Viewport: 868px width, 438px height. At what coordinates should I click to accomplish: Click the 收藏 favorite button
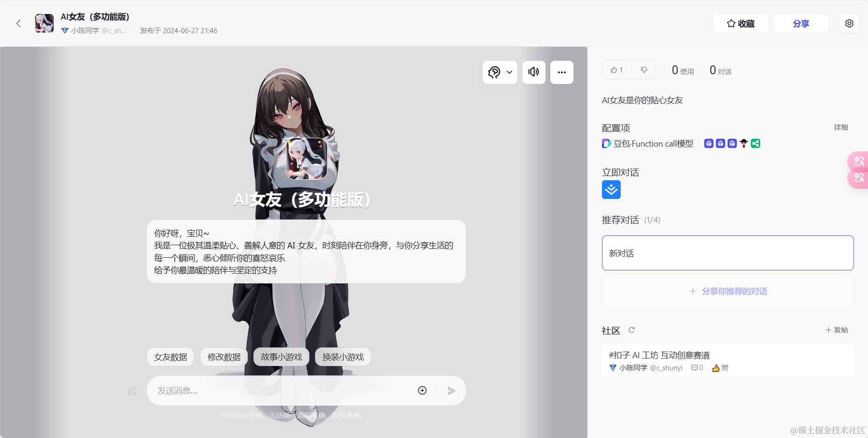pos(741,23)
